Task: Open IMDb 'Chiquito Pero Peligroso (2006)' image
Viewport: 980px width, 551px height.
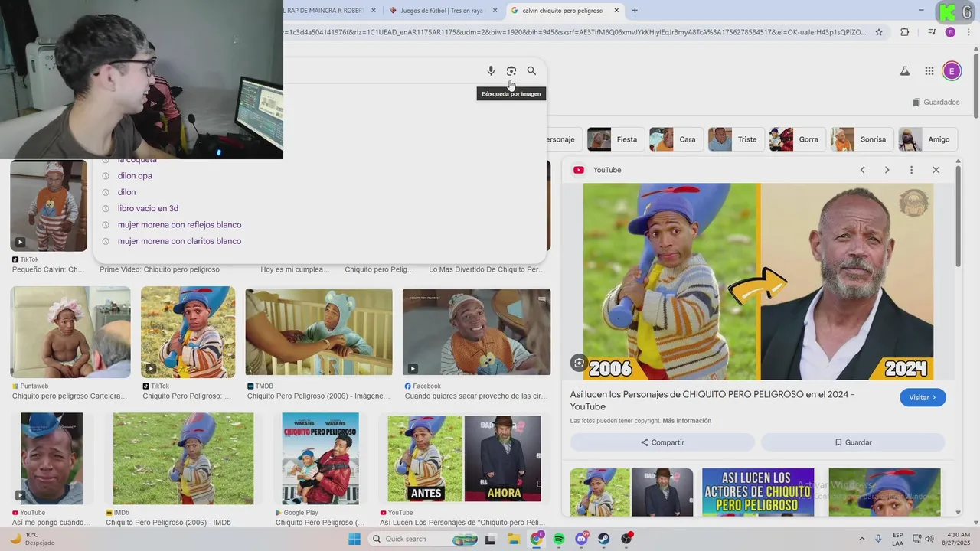Action: pyautogui.click(x=183, y=458)
